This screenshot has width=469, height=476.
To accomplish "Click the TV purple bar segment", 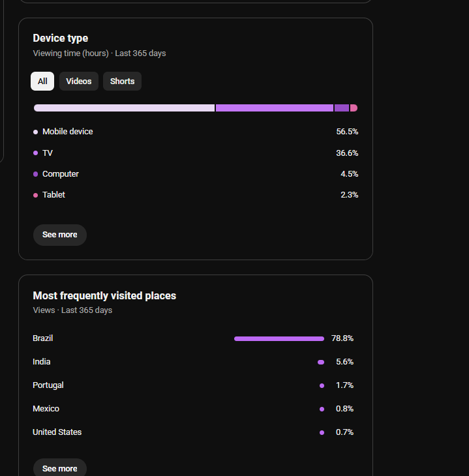I will point(275,108).
